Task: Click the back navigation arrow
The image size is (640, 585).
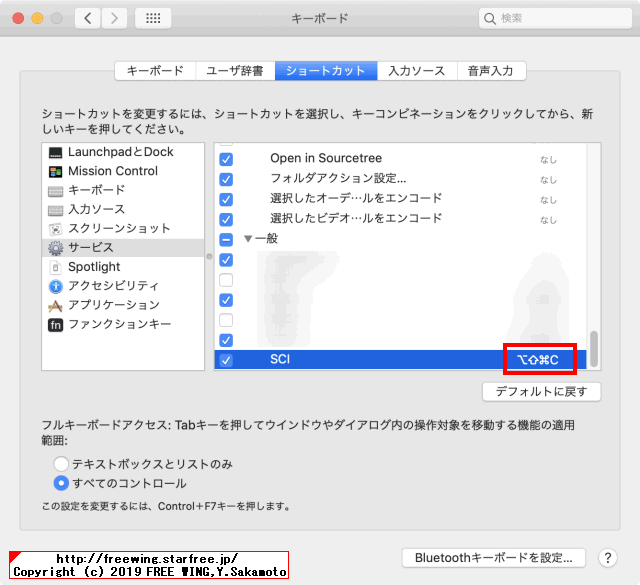Action: click(x=87, y=18)
